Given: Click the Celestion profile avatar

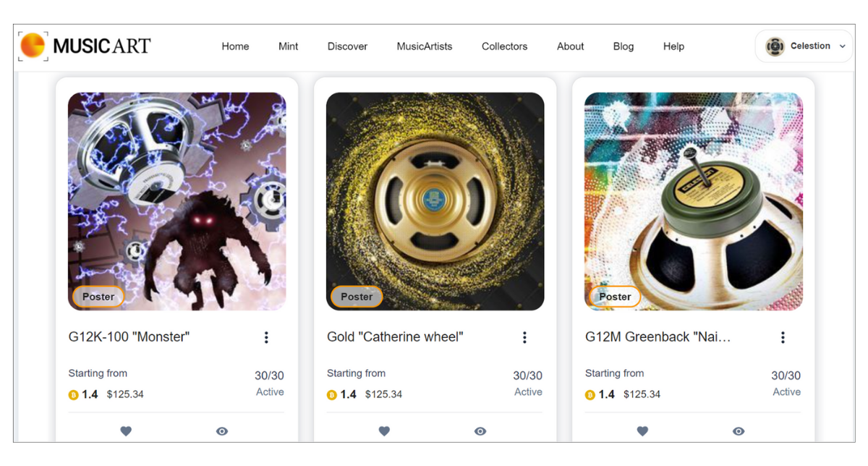Looking at the screenshot, I should (775, 46).
